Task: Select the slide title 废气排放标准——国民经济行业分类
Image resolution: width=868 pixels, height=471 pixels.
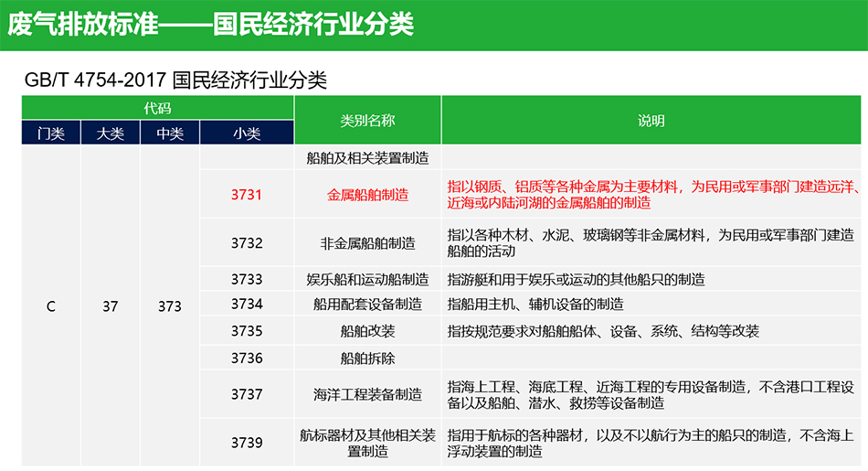Action: tap(210, 25)
